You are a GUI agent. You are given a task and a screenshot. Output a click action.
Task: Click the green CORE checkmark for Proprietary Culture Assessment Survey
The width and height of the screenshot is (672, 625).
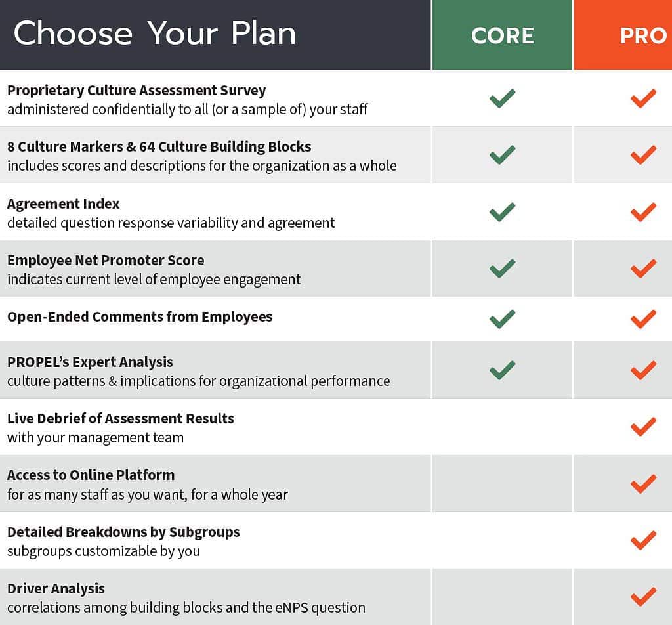[502, 98]
